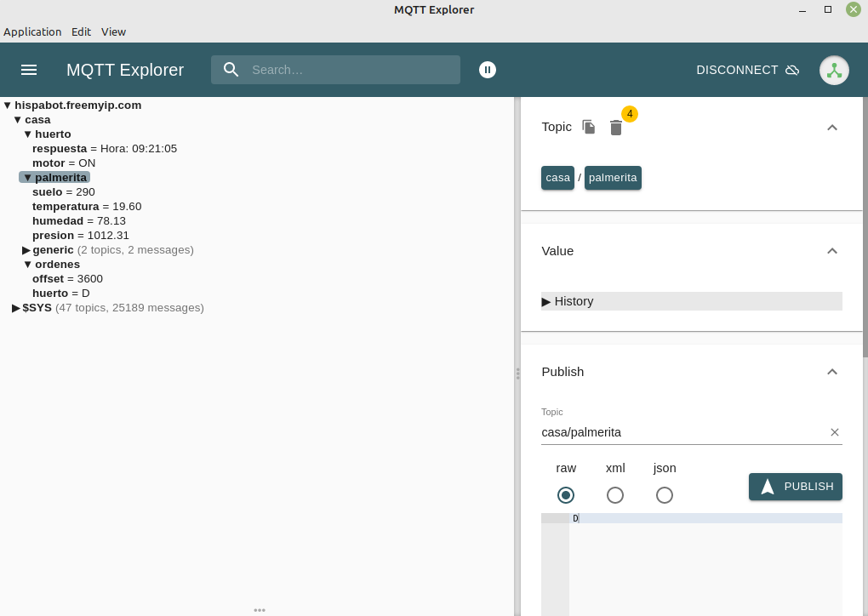Click the search magnifier icon
The height and width of the screenshot is (616, 868).
(231, 70)
